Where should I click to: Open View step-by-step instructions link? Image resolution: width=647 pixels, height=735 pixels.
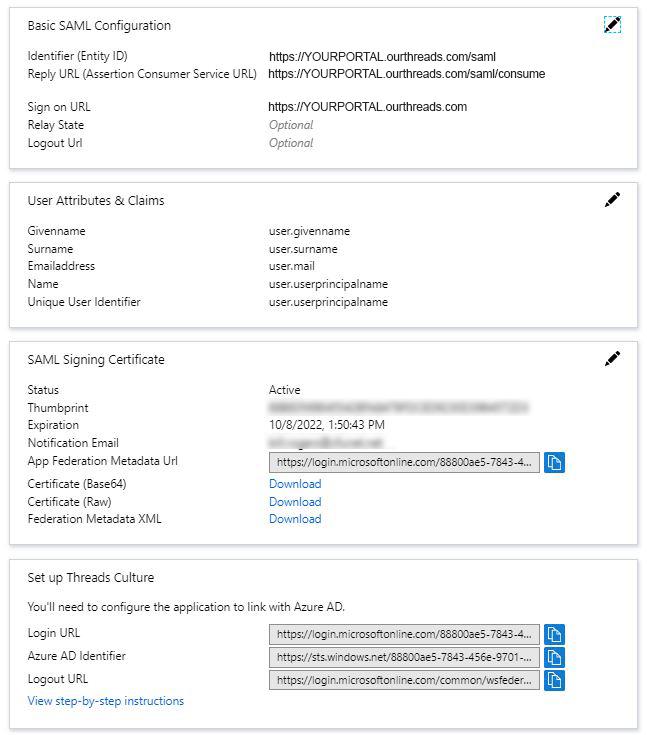pyautogui.click(x=105, y=701)
